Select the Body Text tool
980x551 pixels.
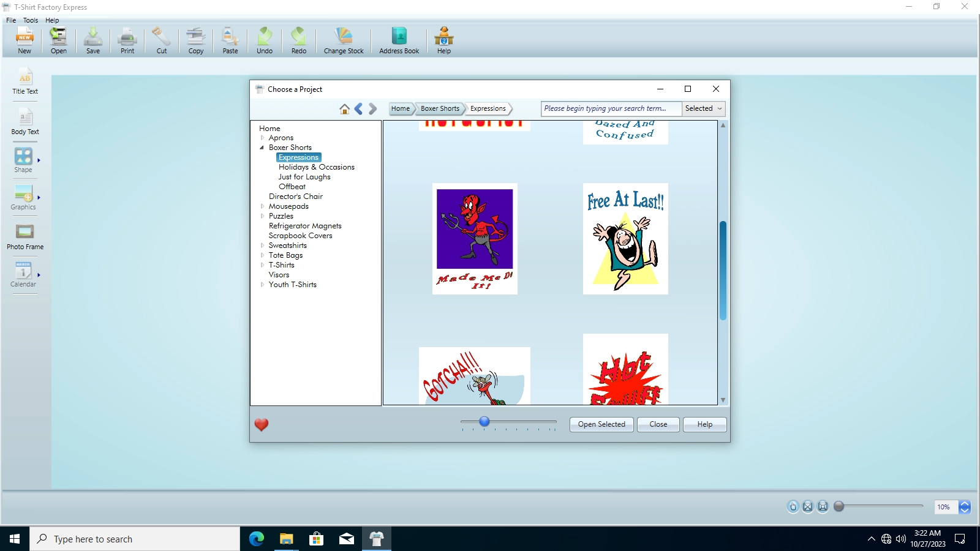click(25, 122)
